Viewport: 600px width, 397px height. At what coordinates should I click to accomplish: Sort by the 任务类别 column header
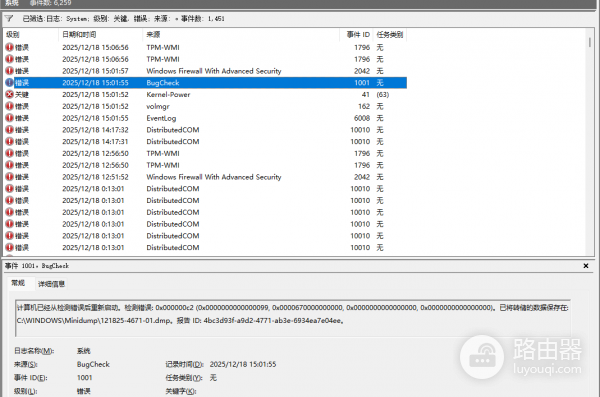tap(390, 34)
